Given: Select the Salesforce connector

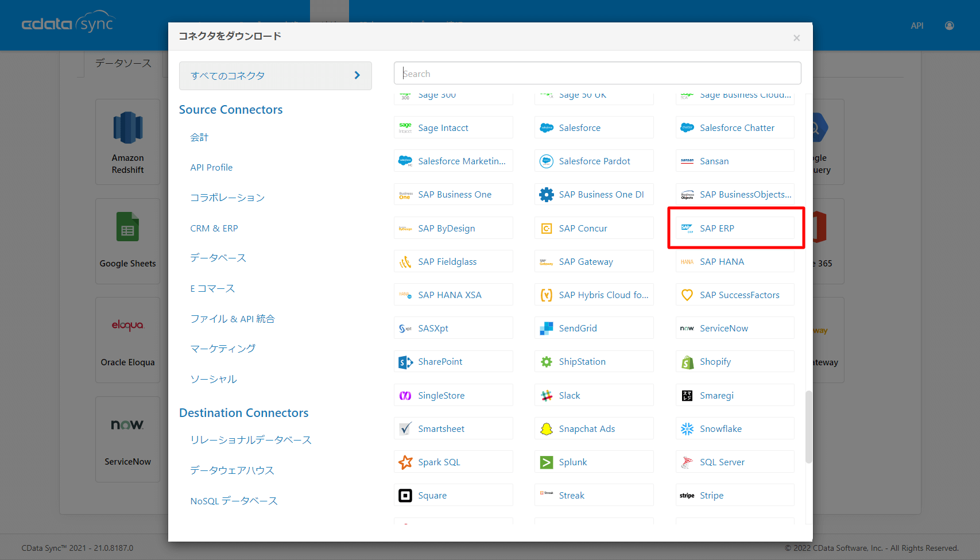Looking at the screenshot, I should tap(594, 127).
